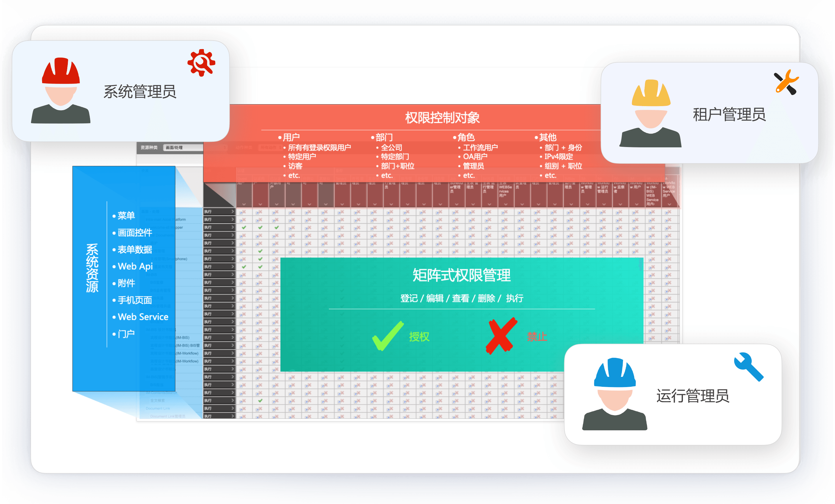Image resolution: width=835 pixels, height=504 pixels.
Task: Open the chevron under Workflow 监察者 column header
Action: (620, 204)
